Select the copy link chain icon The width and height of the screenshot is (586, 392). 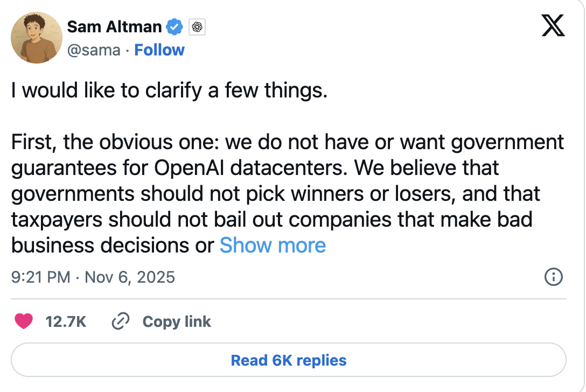120,321
